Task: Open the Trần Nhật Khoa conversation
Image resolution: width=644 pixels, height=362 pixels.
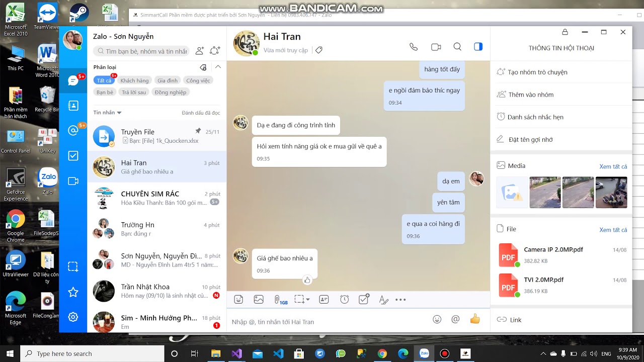Action: tap(157, 291)
